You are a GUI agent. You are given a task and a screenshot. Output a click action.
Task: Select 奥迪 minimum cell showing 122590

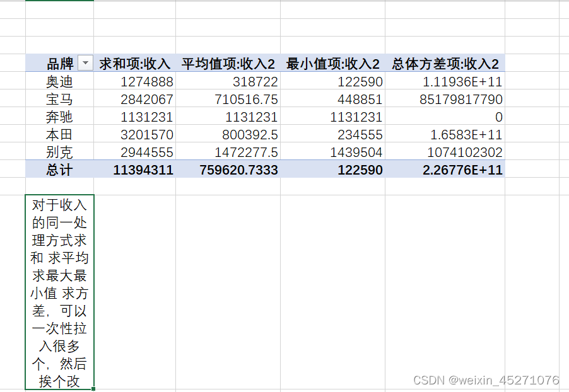[x=333, y=81]
